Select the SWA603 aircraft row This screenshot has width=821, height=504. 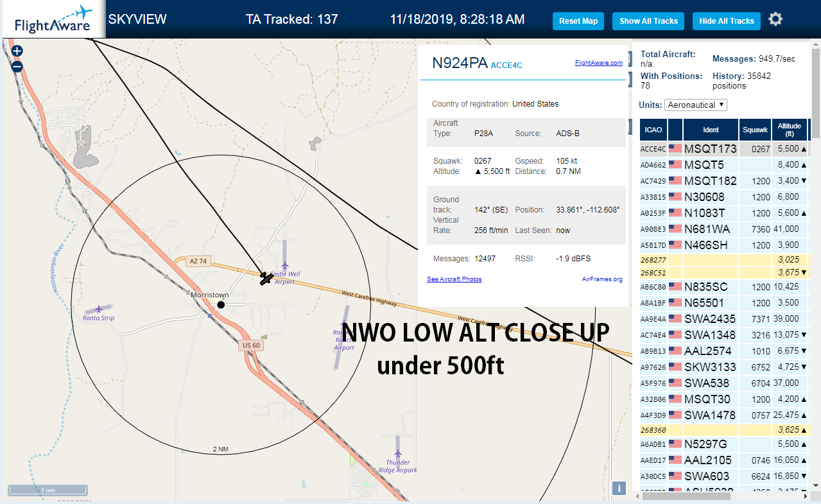click(724, 476)
